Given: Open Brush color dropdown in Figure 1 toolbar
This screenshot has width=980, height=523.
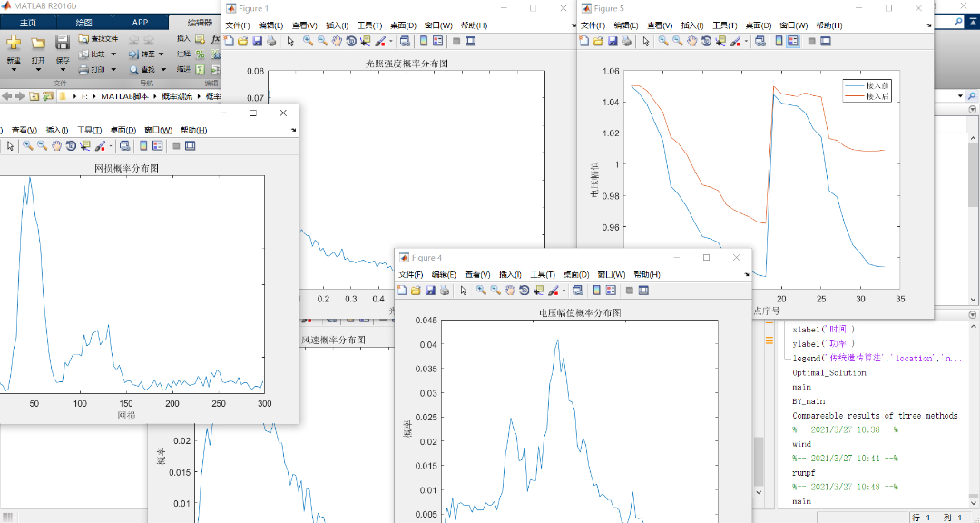Looking at the screenshot, I should [390, 41].
